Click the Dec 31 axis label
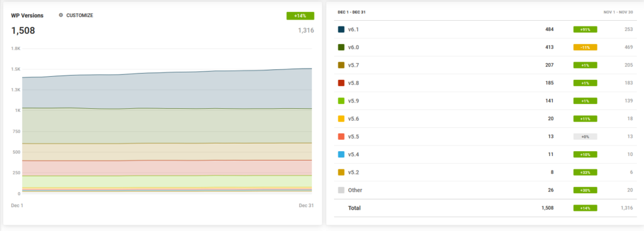 [x=306, y=205]
